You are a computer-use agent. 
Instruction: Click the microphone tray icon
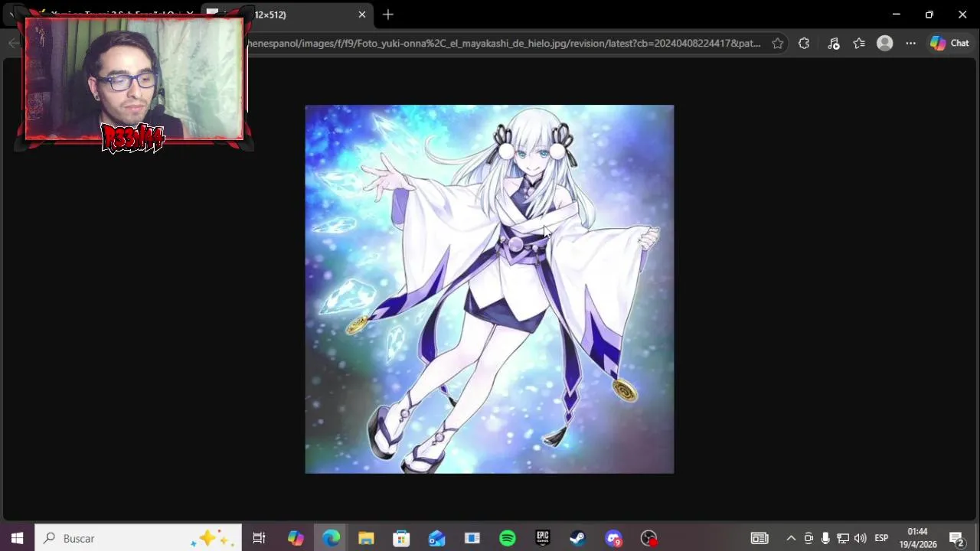click(825, 538)
